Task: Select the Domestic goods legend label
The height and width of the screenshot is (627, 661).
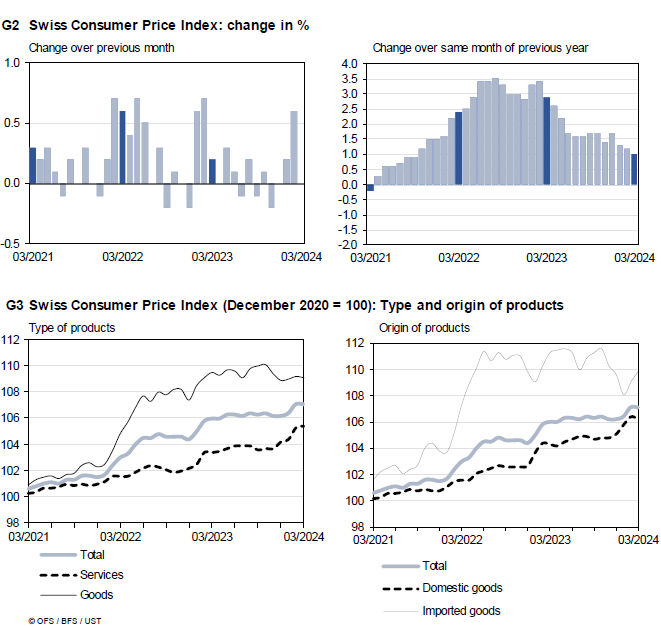Action: 465,588
